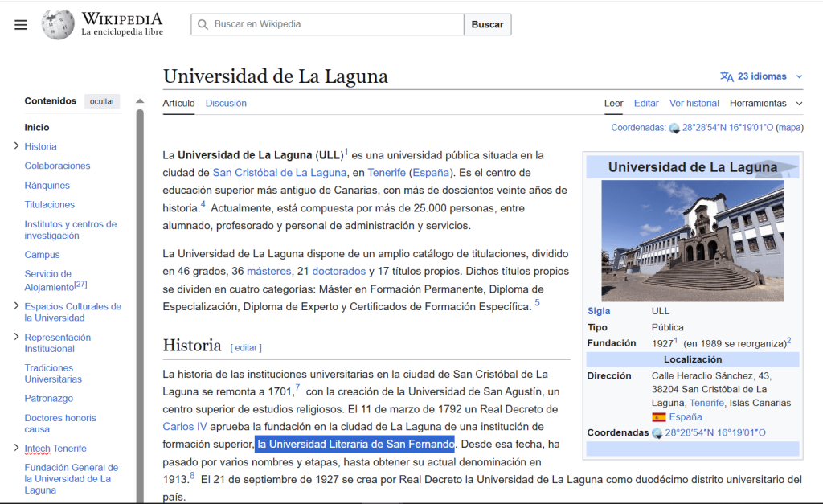Open the Carlos IV link
This screenshot has height=504, width=823.
coord(185,427)
